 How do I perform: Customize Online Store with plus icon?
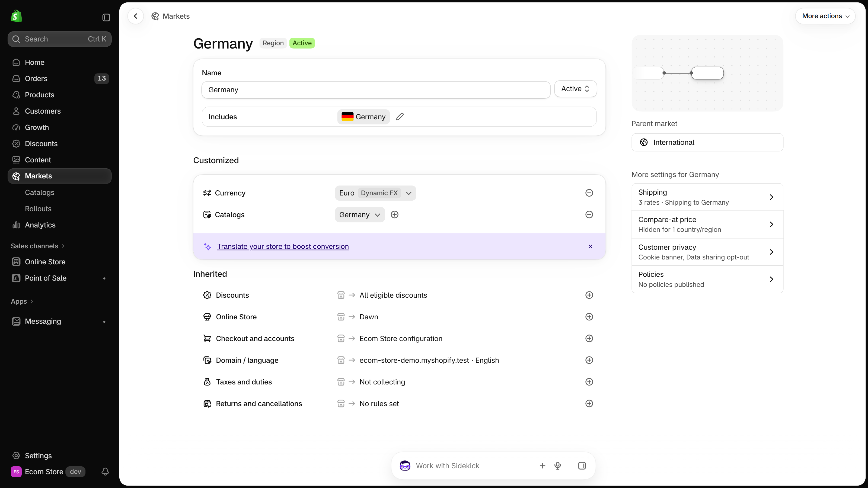tap(589, 317)
